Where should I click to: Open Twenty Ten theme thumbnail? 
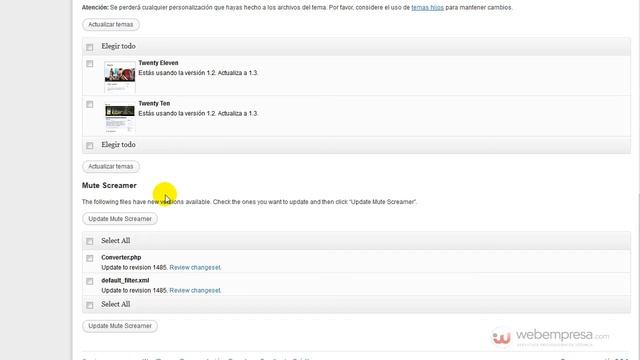[x=120, y=118]
